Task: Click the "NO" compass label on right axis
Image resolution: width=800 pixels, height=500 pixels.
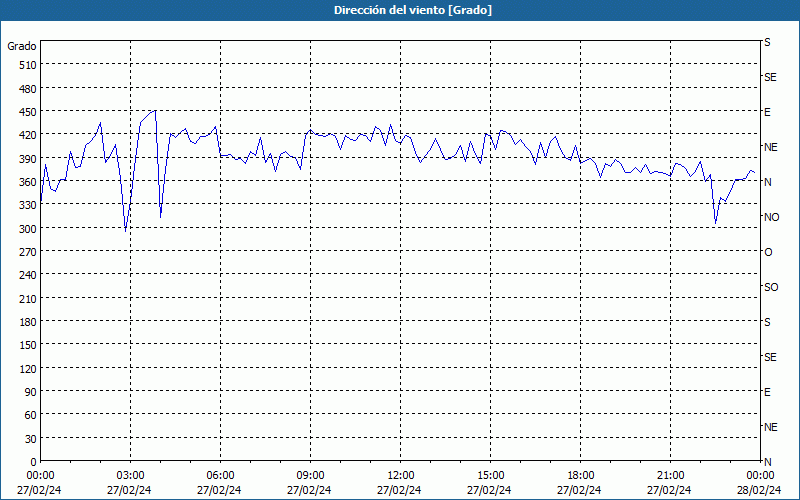Action: pos(771,217)
